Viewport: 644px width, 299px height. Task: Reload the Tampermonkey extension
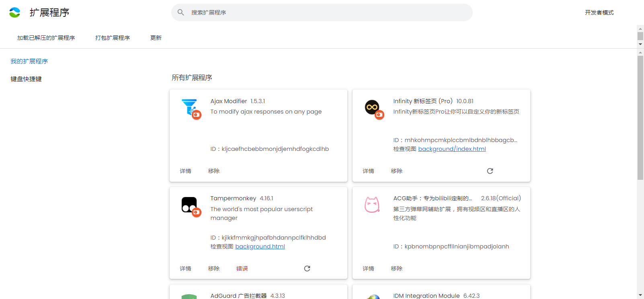pyautogui.click(x=307, y=268)
